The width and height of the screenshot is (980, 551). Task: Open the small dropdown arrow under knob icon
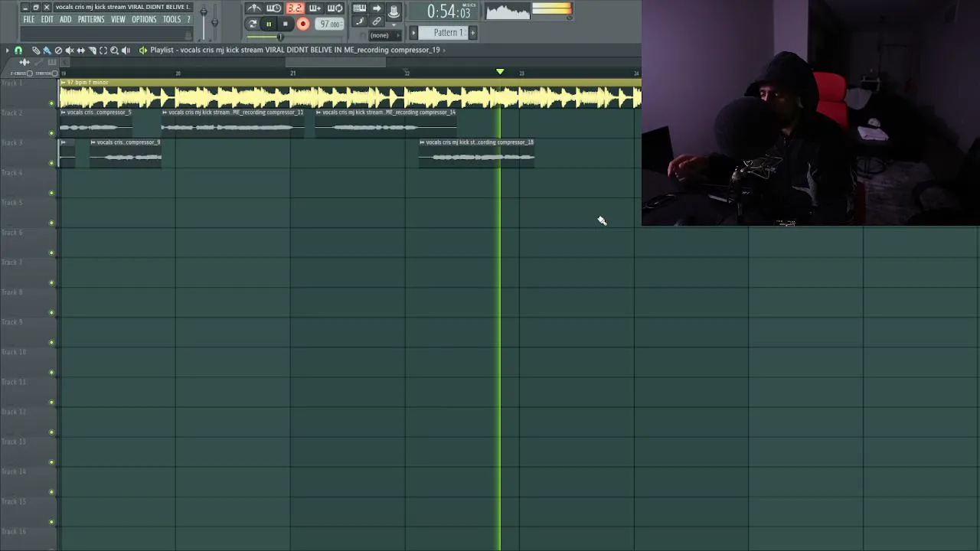pyautogui.click(x=394, y=25)
